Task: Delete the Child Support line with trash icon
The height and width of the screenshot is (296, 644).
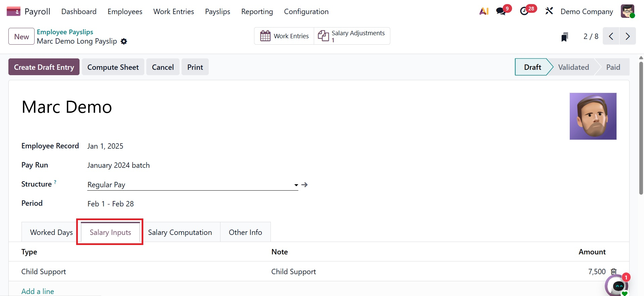Action: point(614,272)
